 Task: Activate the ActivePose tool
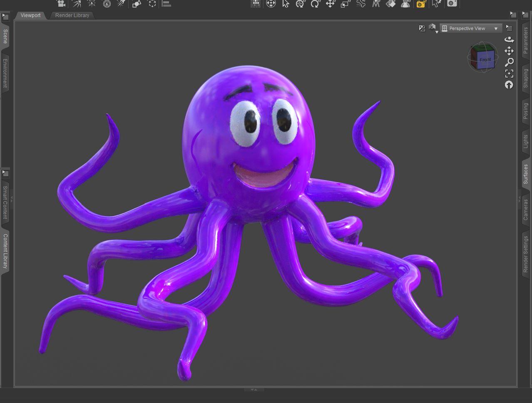pyautogui.click(x=300, y=3)
